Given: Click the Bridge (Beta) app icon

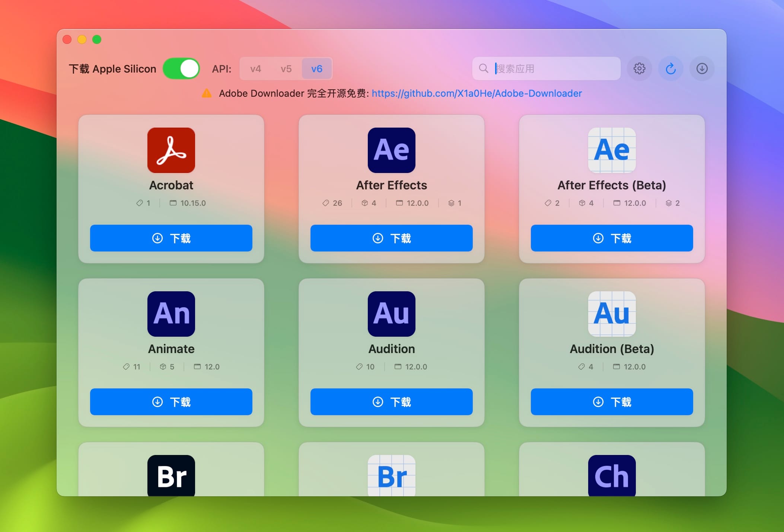Looking at the screenshot, I should click(x=391, y=477).
